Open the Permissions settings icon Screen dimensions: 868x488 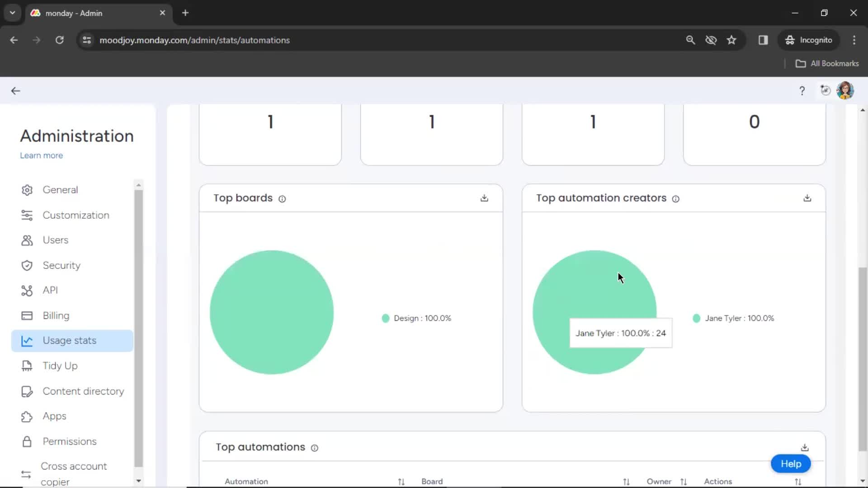(x=27, y=441)
